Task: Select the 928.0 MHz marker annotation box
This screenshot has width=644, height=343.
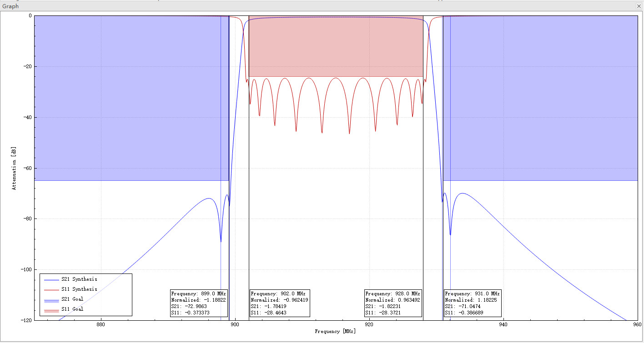Action: click(x=392, y=303)
